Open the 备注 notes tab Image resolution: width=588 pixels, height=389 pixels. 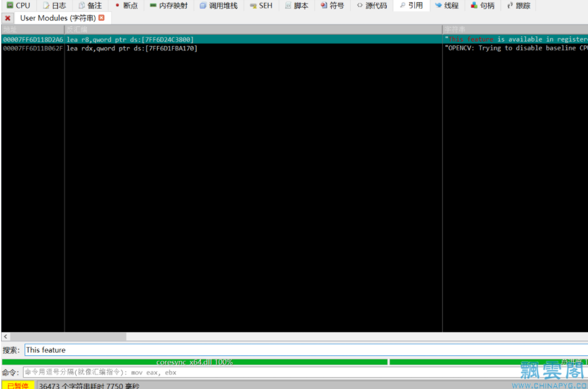(x=90, y=6)
